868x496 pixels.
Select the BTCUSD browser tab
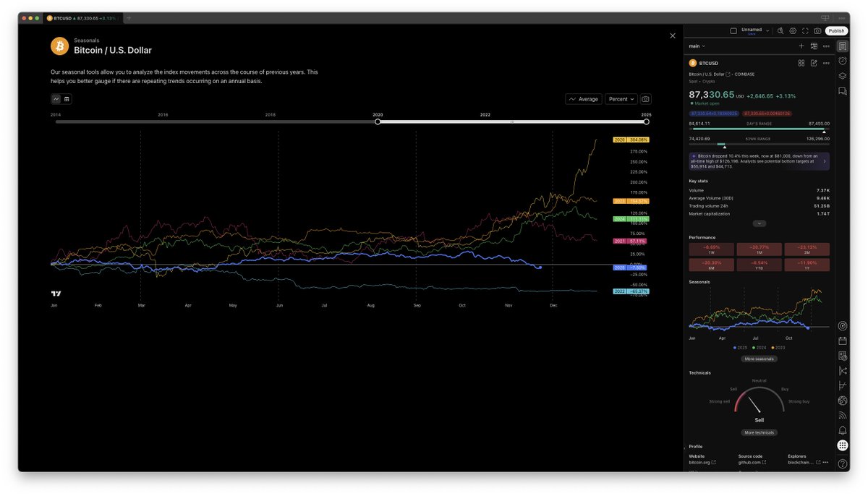[x=81, y=17]
